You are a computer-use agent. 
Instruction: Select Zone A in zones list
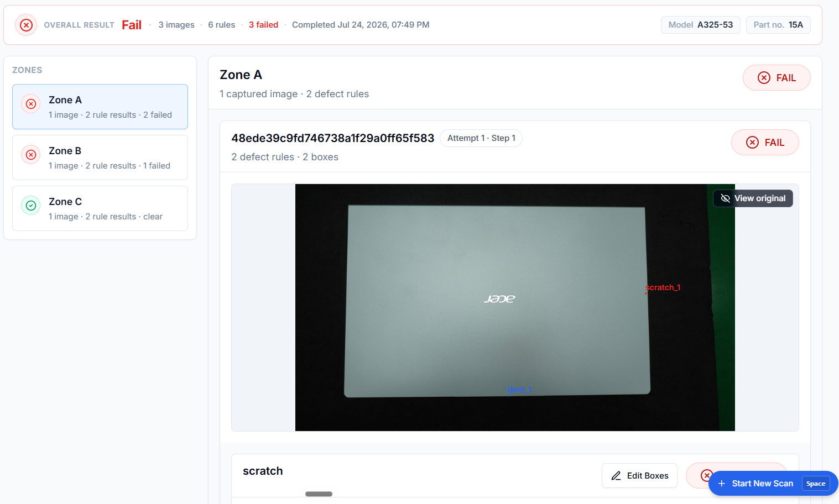pyautogui.click(x=100, y=107)
